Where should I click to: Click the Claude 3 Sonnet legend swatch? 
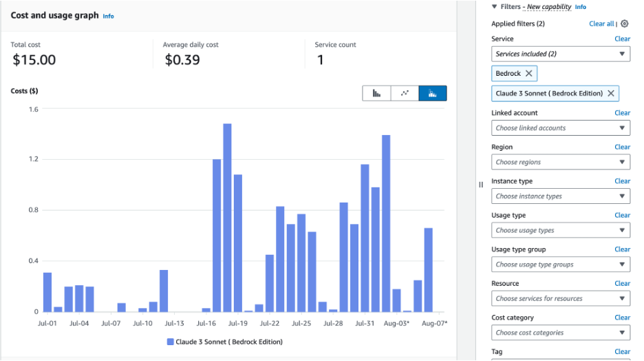point(170,342)
